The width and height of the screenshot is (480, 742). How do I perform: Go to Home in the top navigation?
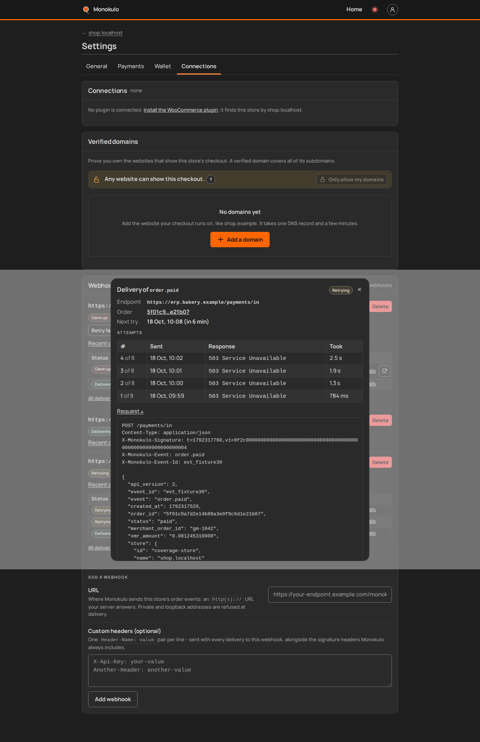click(x=354, y=9)
